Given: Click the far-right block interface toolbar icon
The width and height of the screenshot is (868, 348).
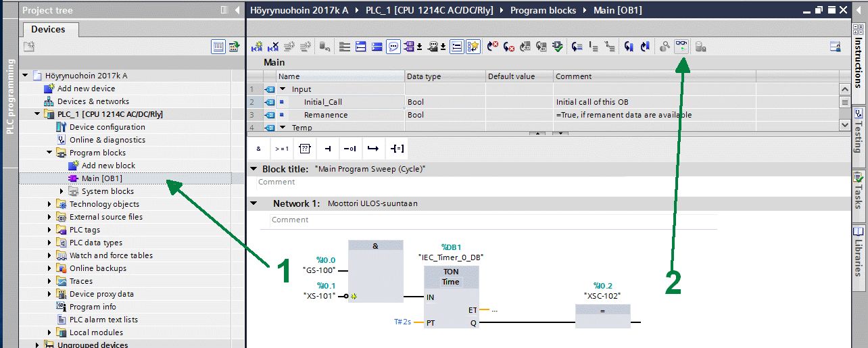Looking at the screenshot, I should [x=836, y=47].
